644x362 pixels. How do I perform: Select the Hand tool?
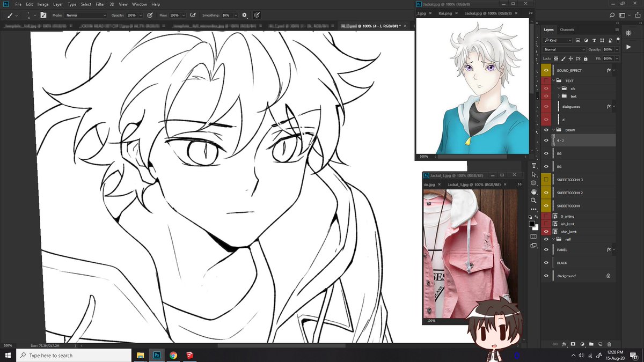point(533,191)
